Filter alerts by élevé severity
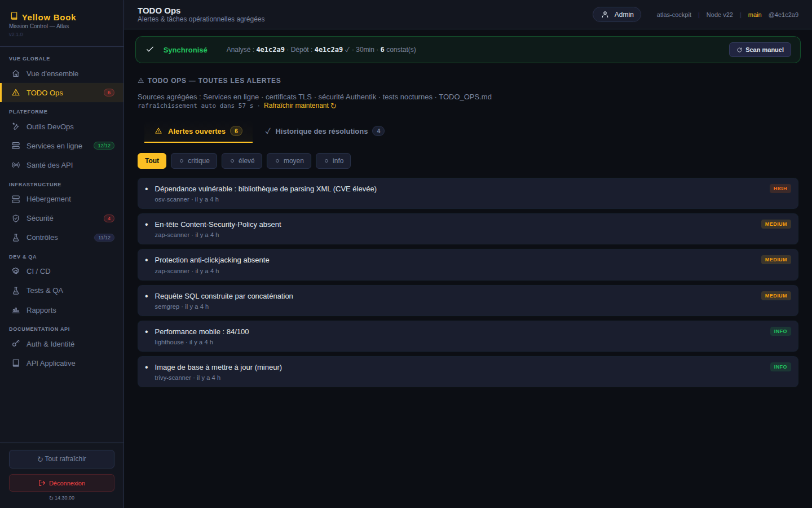The width and height of the screenshot is (812, 508). click(242, 161)
